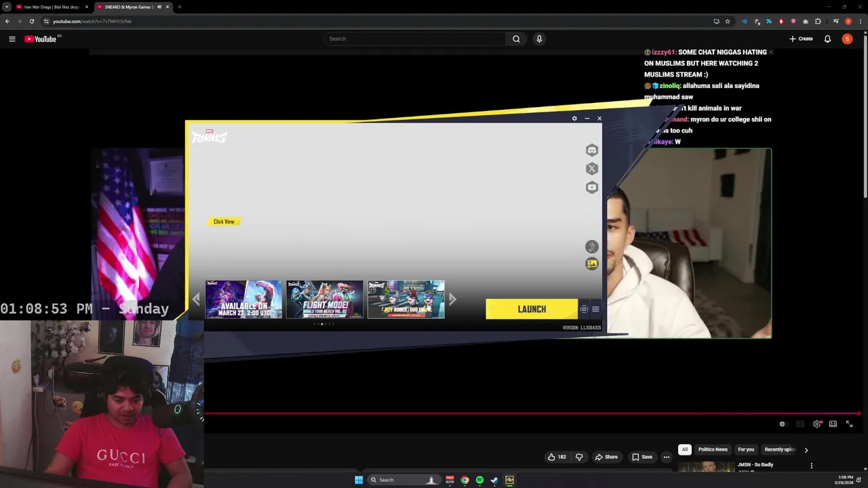Launch the Marvel Rivals game
Image resolution: width=868 pixels, height=488 pixels.
click(x=532, y=309)
